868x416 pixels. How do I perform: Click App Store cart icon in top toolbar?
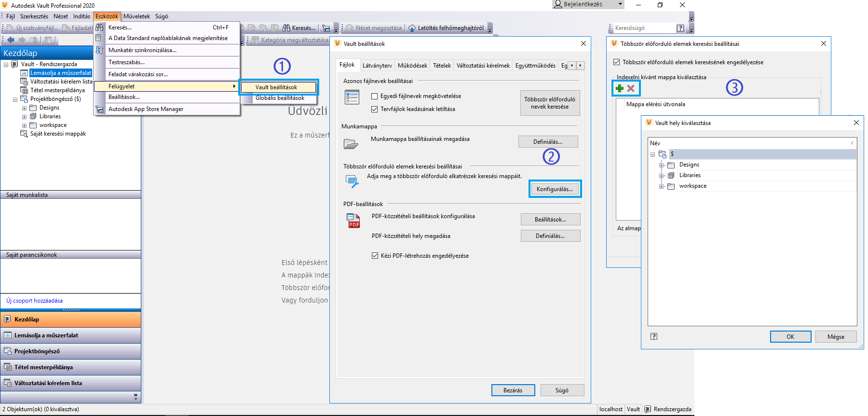pyautogui.click(x=326, y=28)
